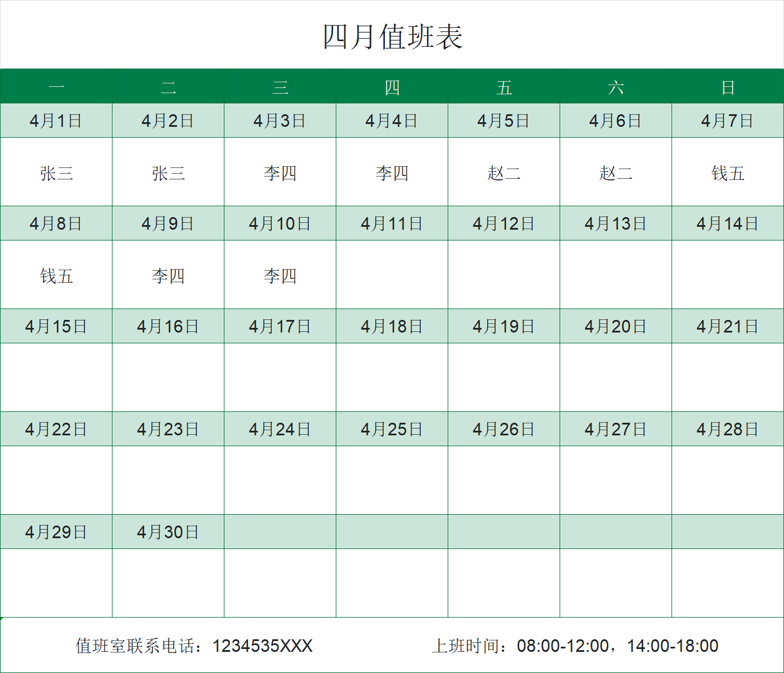
Task: Click the 4月1日 date cell
Action: (56, 121)
